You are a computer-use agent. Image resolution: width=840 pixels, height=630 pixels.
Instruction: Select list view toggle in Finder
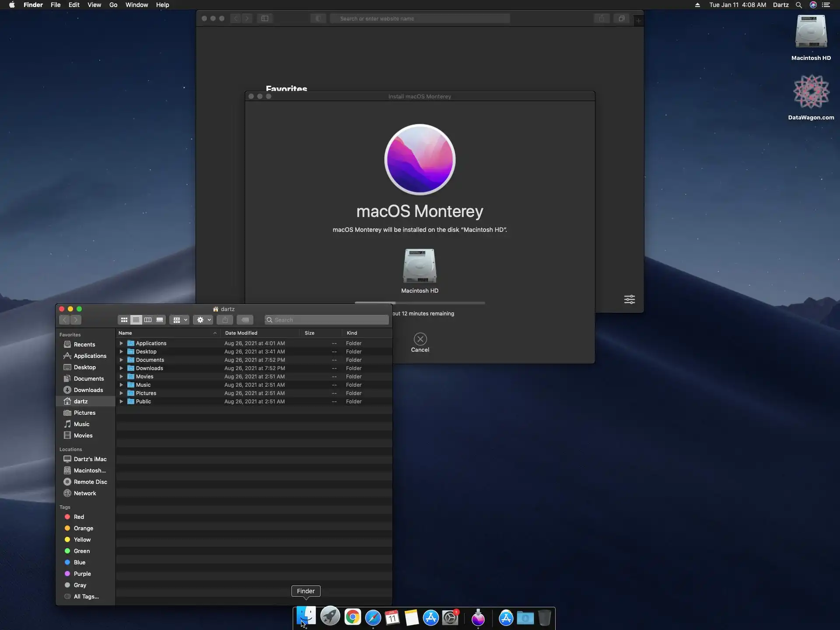pos(136,320)
